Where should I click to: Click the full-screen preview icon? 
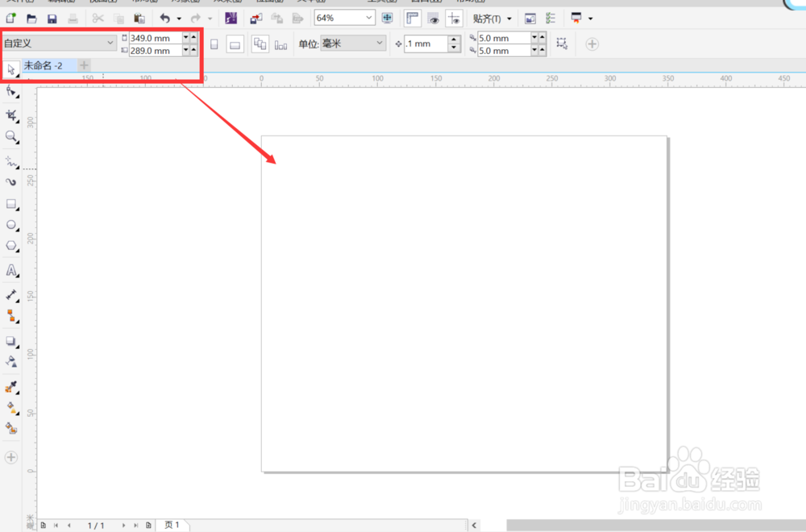[387, 19]
